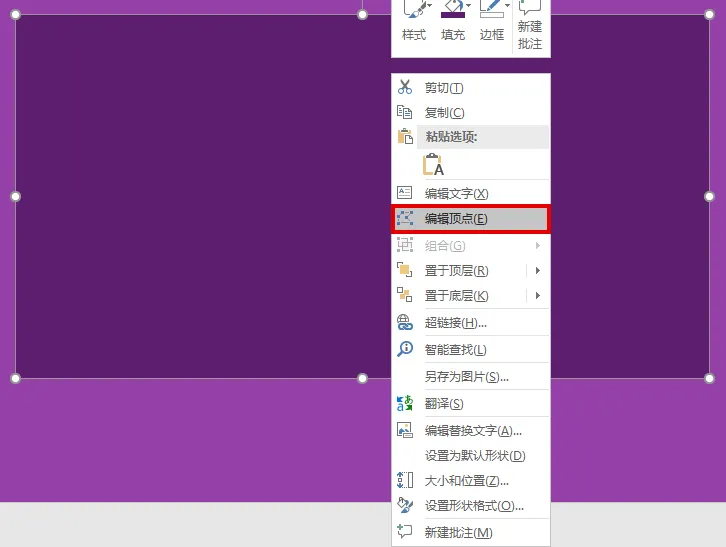The height and width of the screenshot is (547, 726).
Task: Choose 剪切(T) from the context menu
Action: pos(471,88)
